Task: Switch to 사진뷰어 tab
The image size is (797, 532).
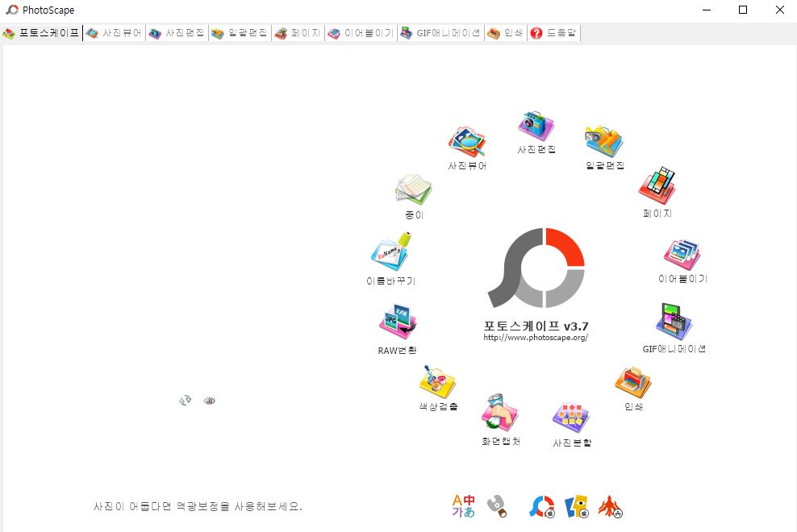Action: (114, 33)
